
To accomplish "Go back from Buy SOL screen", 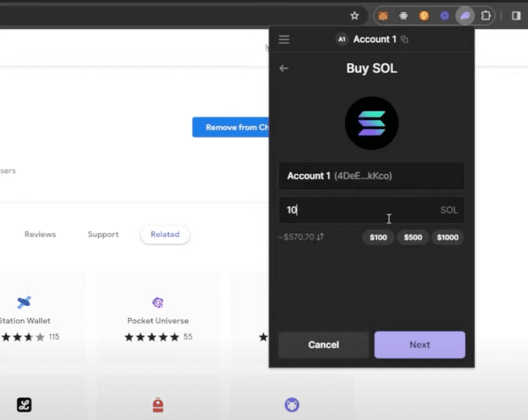I will pyautogui.click(x=284, y=69).
